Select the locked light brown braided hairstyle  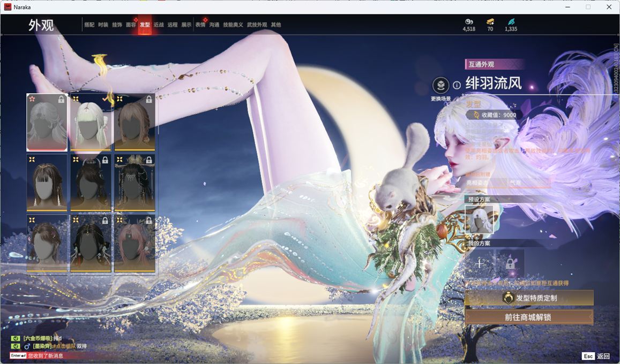135,123
